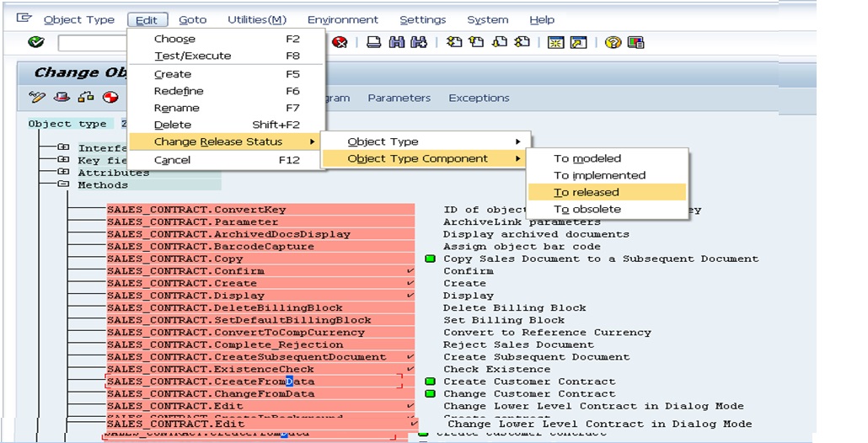Select SALES_CONTRACT.ChangeFromData method

click(x=260, y=394)
